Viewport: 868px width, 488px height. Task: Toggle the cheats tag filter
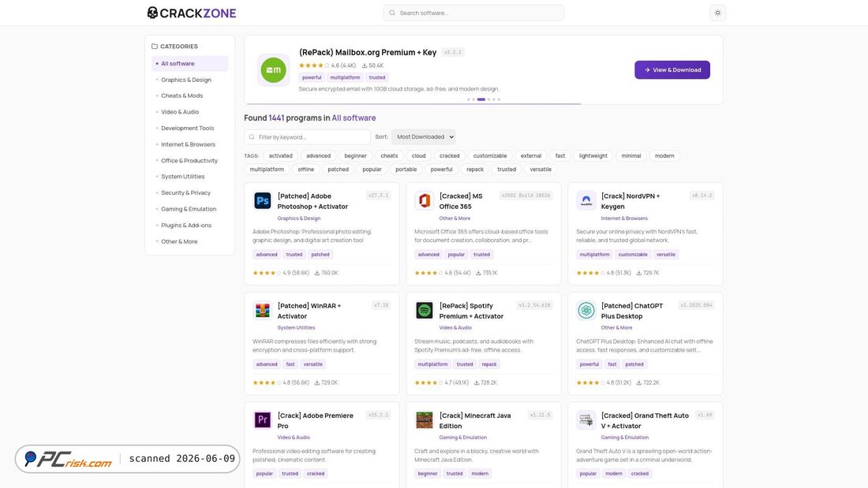tap(389, 156)
